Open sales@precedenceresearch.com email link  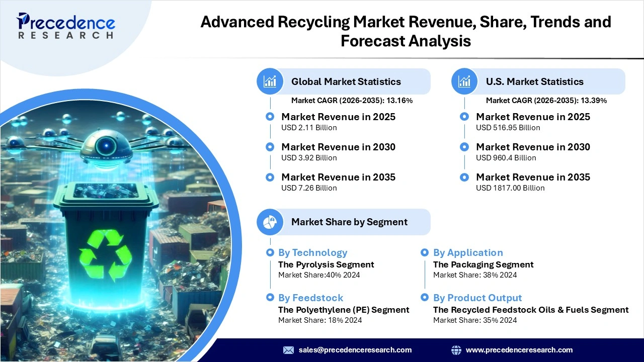[x=355, y=350]
